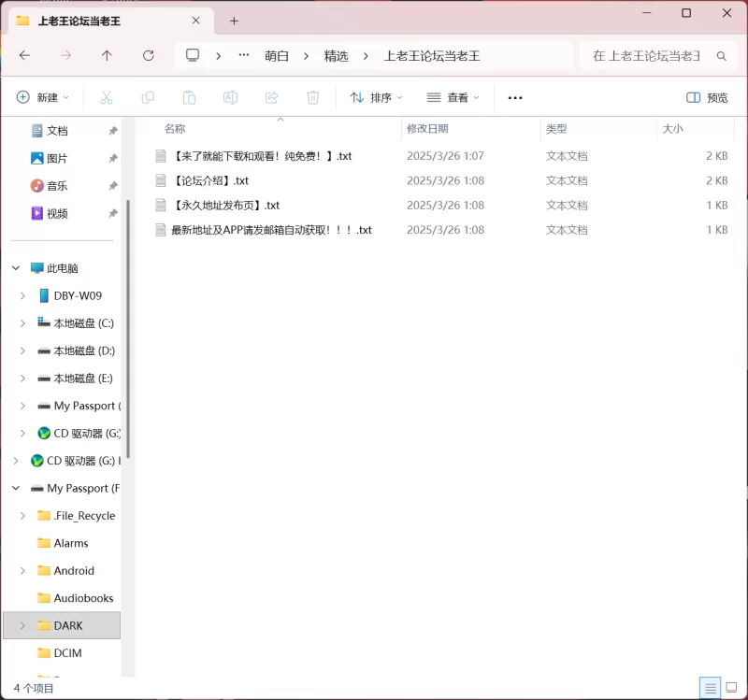Open the new tab with plus button

click(234, 21)
